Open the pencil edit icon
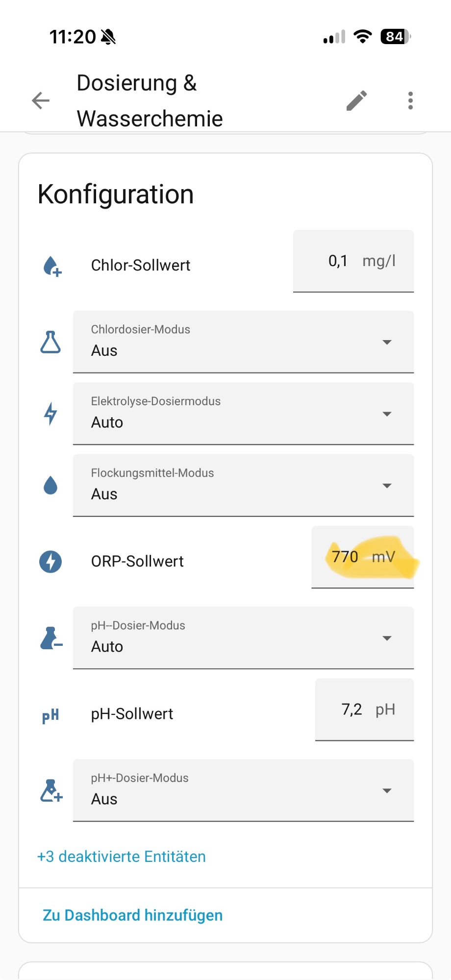The height and width of the screenshot is (980, 451). (357, 100)
